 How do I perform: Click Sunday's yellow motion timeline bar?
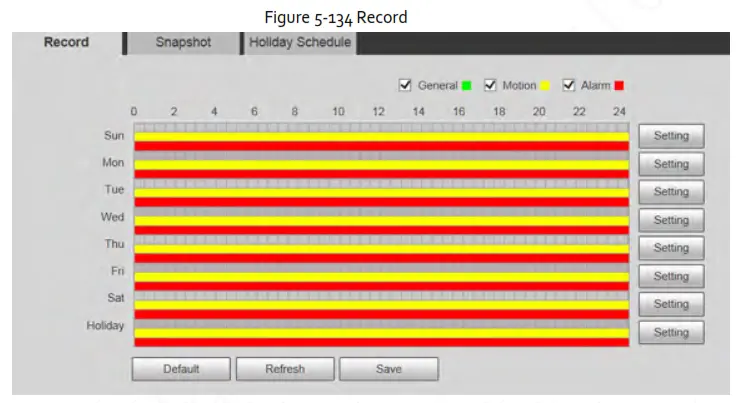pyautogui.click(x=382, y=137)
